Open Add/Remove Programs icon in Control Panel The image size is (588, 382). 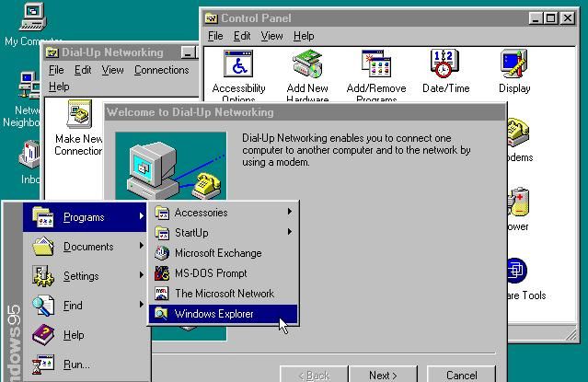tap(376, 64)
